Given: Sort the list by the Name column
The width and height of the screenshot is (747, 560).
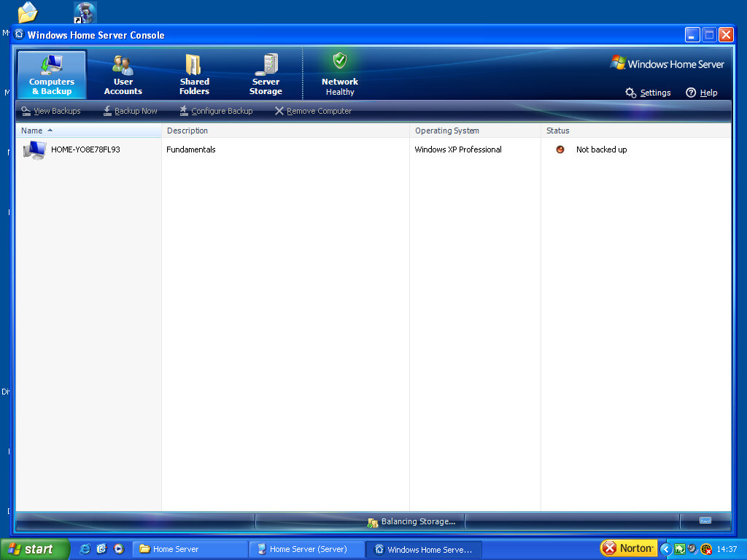Looking at the screenshot, I should pyautogui.click(x=32, y=131).
